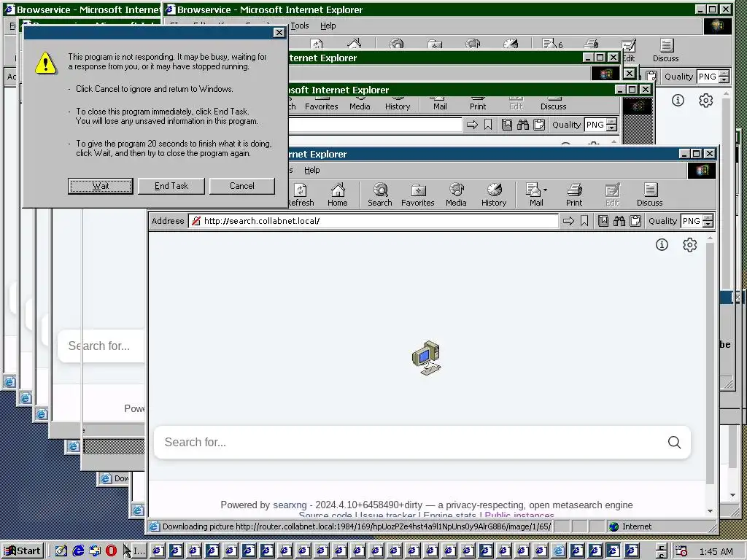Click Discuss in the third browser window toolbar
The width and height of the screenshot is (747, 560).
[x=553, y=105]
